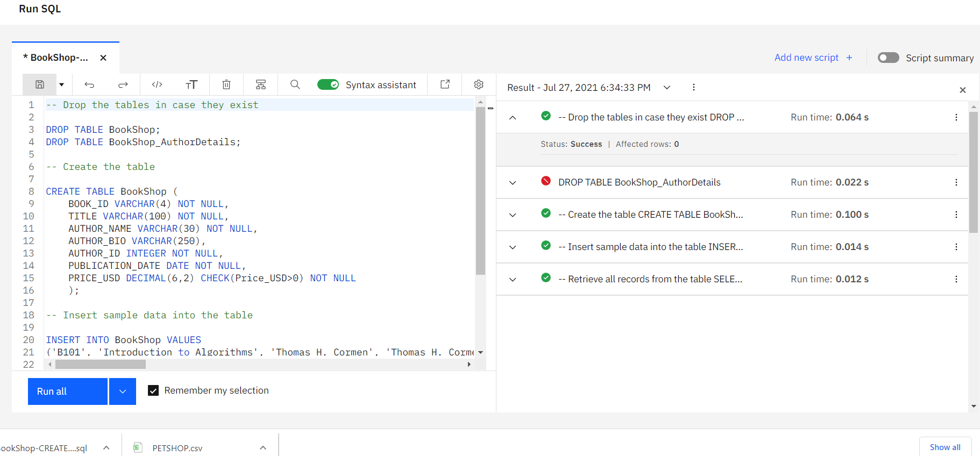
Task: Click the font size icon
Action: pyautogui.click(x=191, y=84)
